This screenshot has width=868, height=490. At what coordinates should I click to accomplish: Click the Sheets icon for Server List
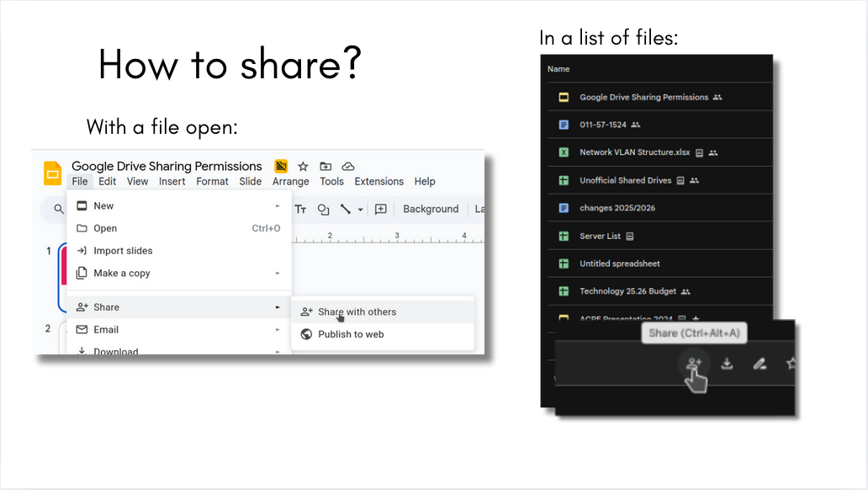click(x=564, y=236)
